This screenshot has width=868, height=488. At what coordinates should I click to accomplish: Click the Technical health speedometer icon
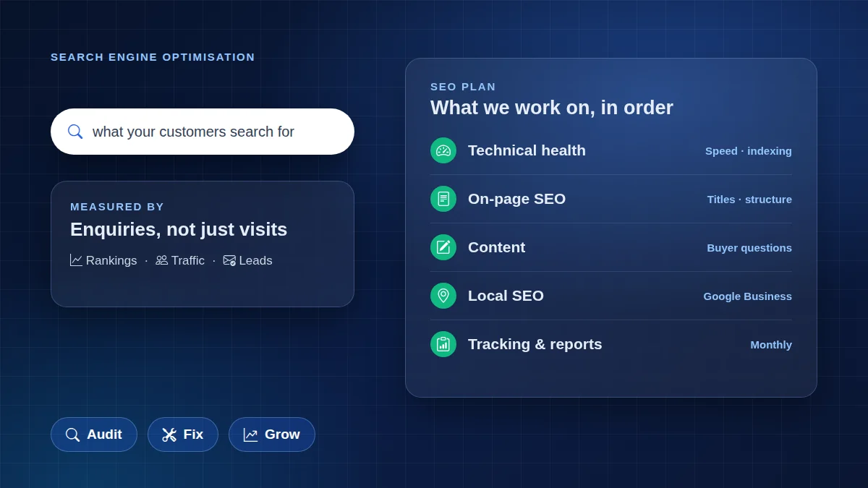[x=443, y=150]
